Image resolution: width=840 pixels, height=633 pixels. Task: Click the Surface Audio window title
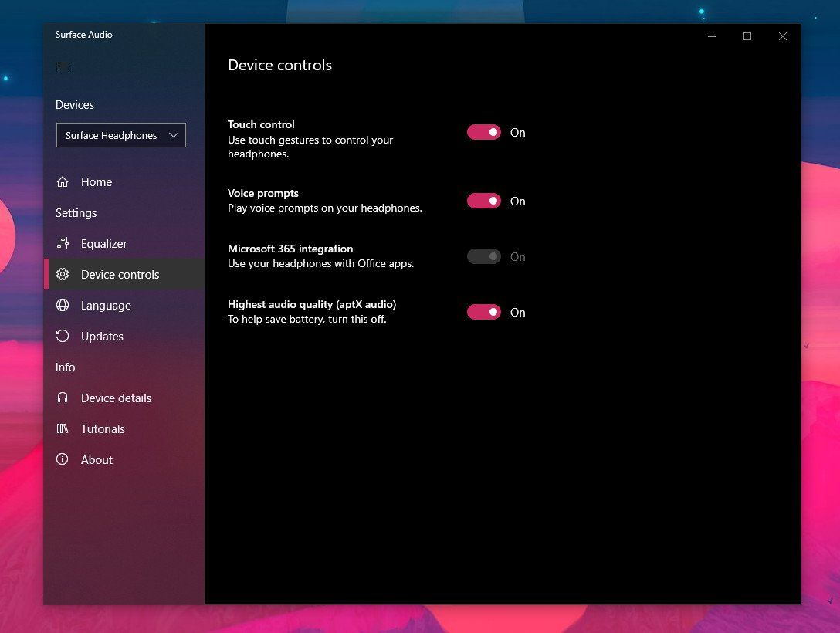(84, 34)
